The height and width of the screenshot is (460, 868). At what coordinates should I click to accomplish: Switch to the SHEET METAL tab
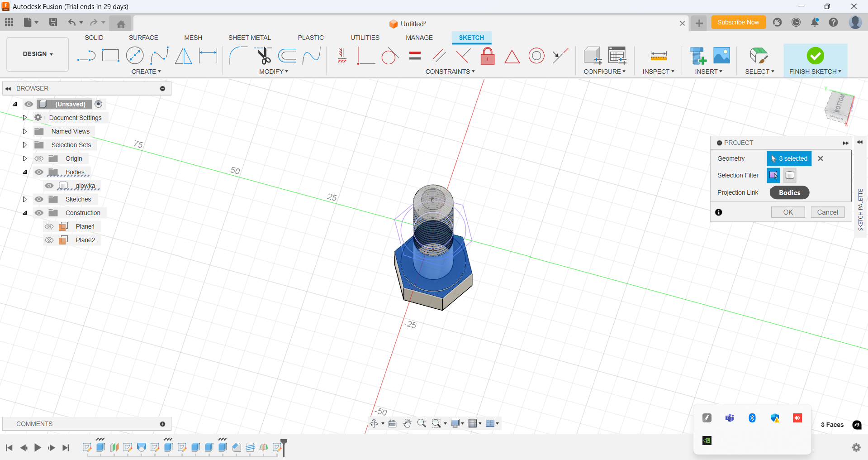coord(250,38)
